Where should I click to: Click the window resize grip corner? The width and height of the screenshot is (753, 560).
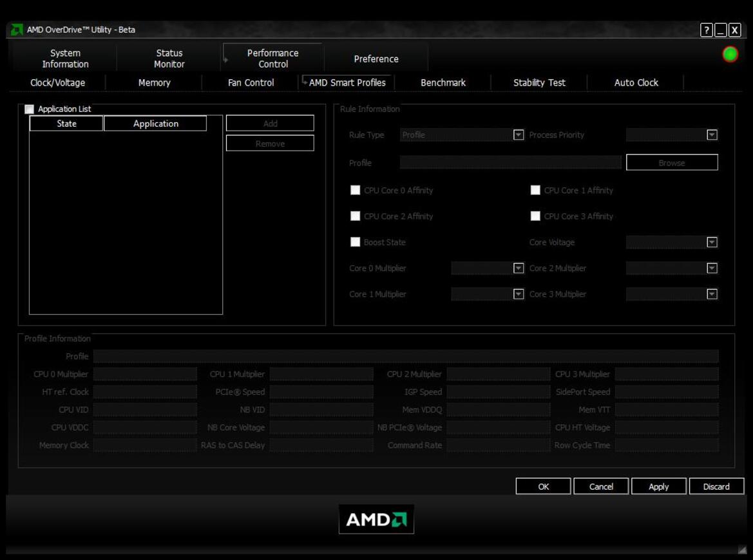point(743,550)
